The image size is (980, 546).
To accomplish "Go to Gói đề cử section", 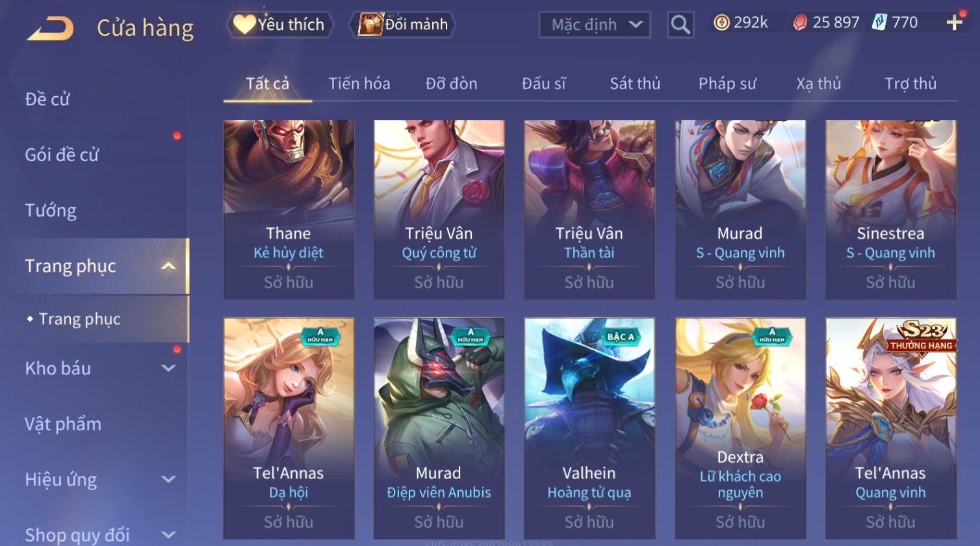I will tap(62, 155).
